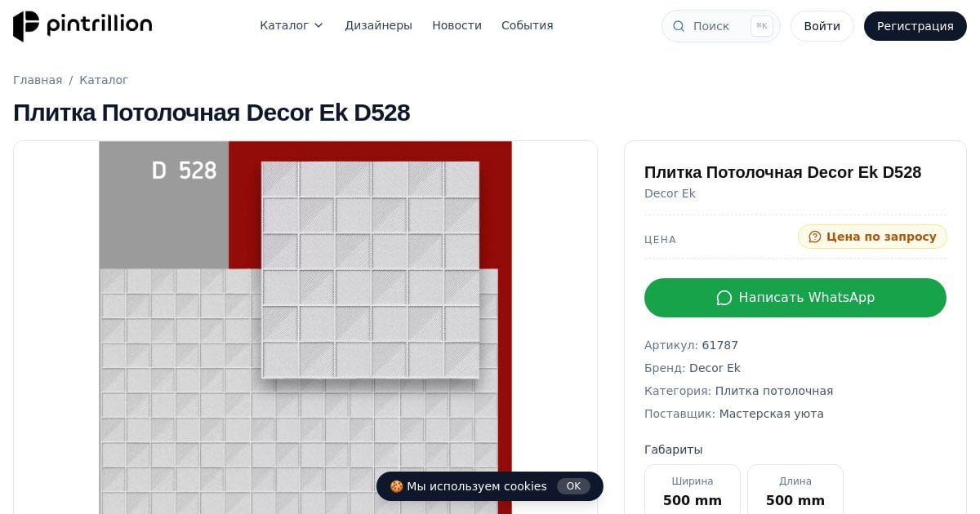980x514 pixels.
Task: Click the article number 61787
Action: (x=719, y=345)
